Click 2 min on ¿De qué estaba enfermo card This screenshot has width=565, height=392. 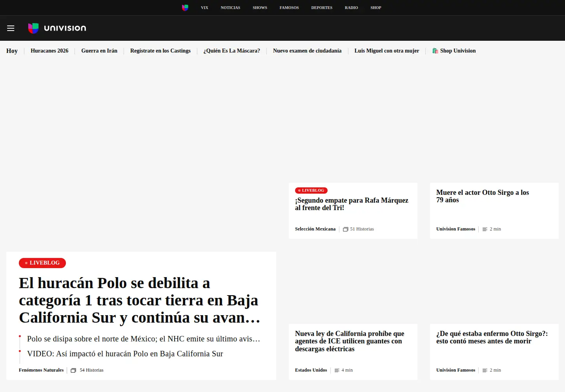(x=495, y=370)
